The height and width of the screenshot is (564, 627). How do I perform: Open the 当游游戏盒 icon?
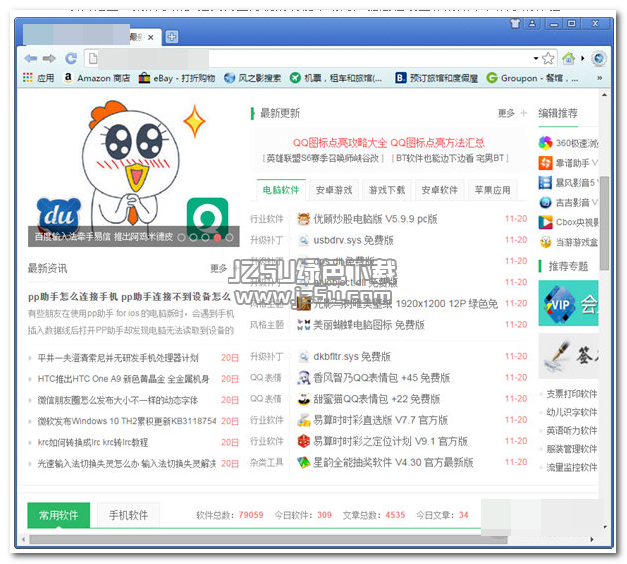[545, 242]
